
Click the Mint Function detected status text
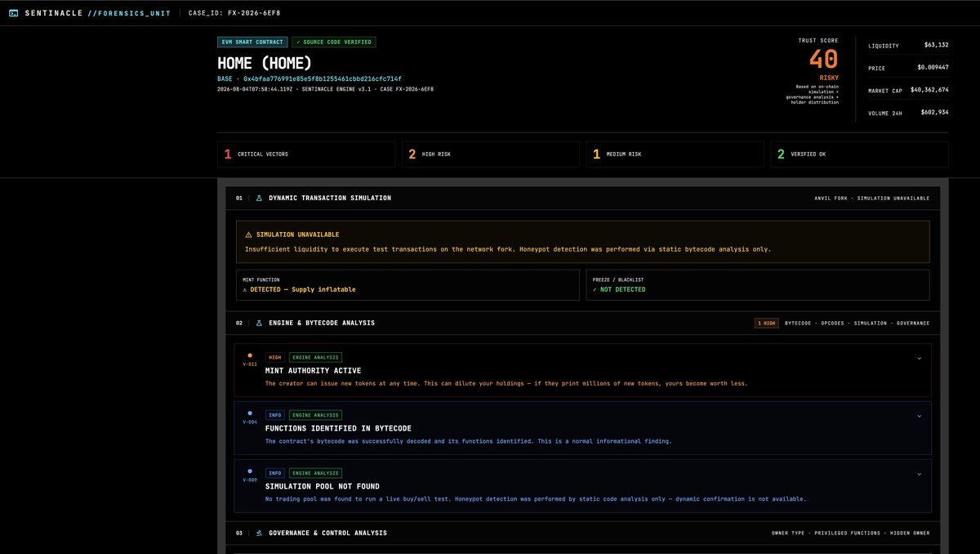299,289
